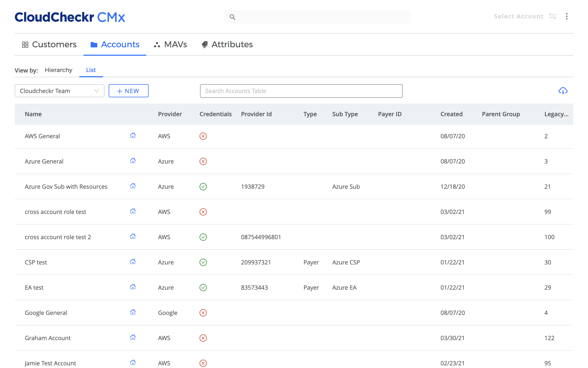Viewport: 588px width, 368px height.
Task: Click Select Account link
Action: [519, 16]
